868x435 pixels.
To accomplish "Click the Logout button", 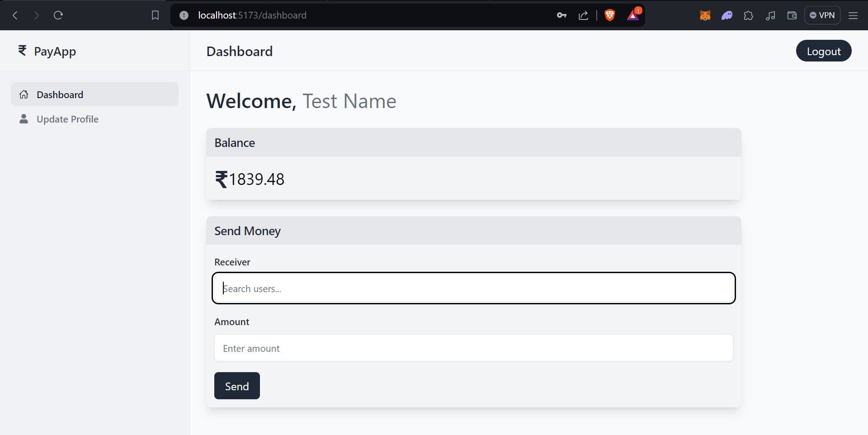I will coord(823,51).
